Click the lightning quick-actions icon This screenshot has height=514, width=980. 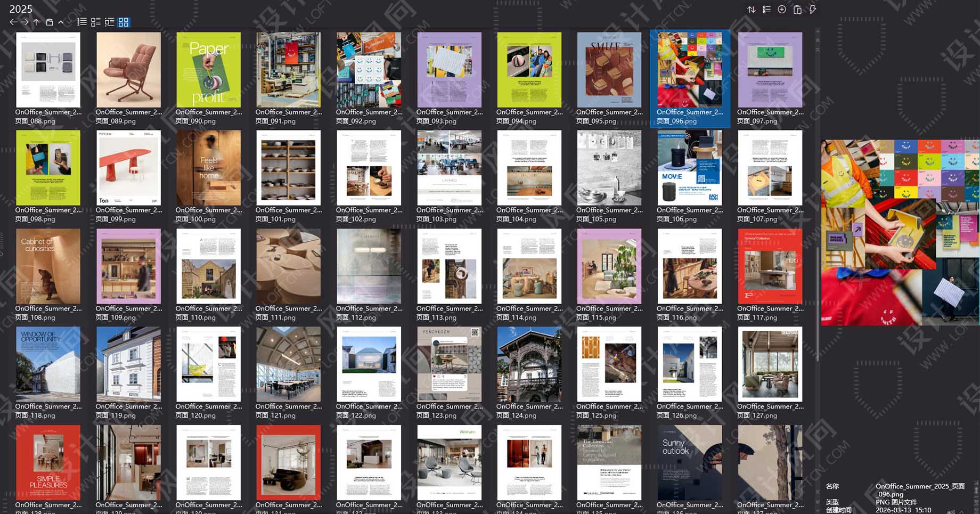[812, 9]
